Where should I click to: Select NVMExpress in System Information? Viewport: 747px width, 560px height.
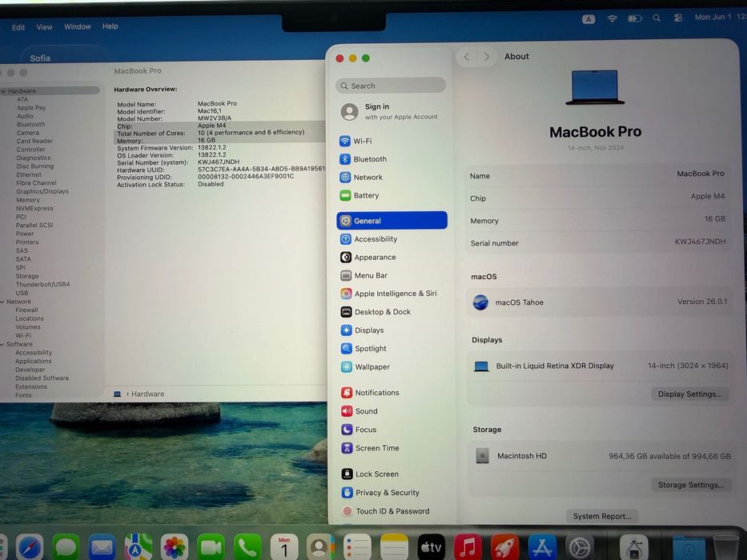pyautogui.click(x=34, y=209)
